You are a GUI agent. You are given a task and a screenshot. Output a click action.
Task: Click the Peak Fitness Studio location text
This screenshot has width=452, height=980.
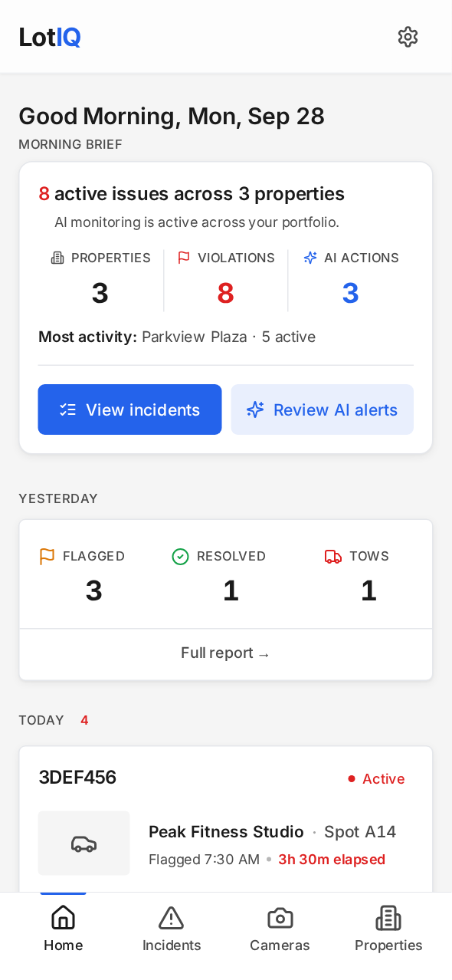click(226, 832)
